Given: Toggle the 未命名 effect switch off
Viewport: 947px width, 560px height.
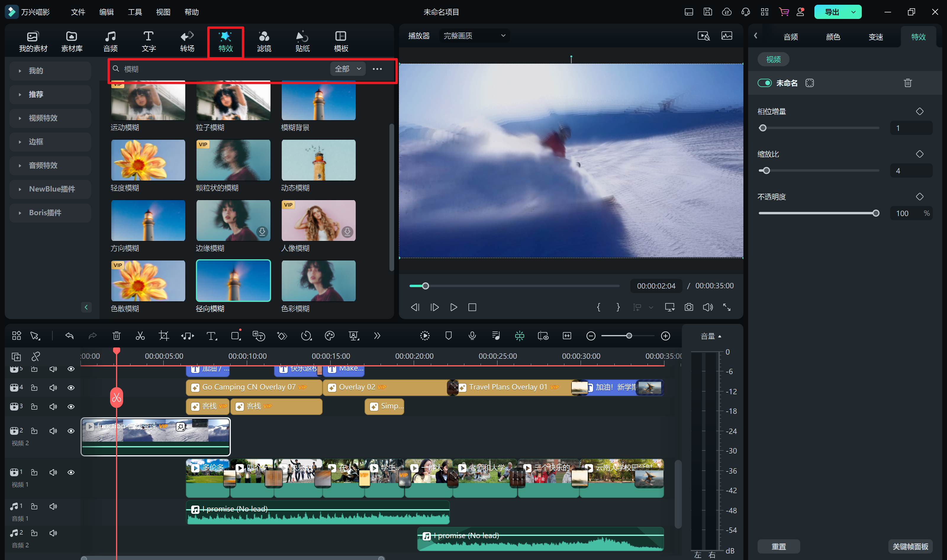Looking at the screenshot, I should click(764, 83).
